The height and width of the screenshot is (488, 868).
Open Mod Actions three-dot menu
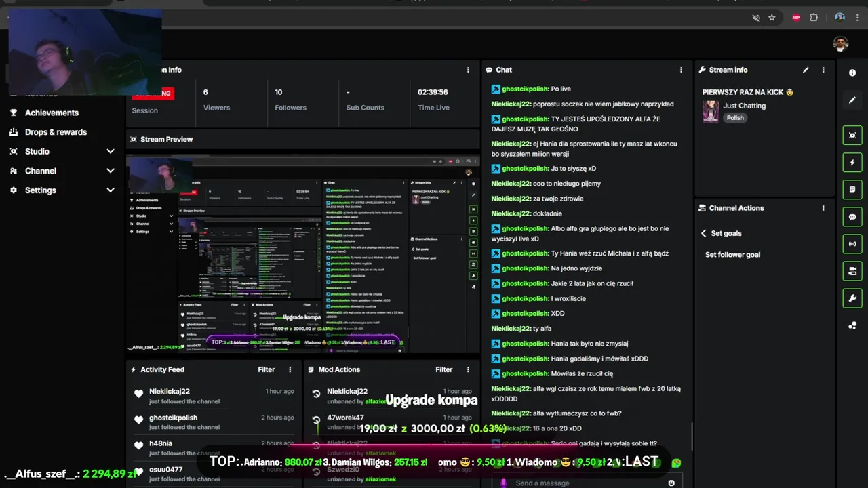[x=467, y=369]
